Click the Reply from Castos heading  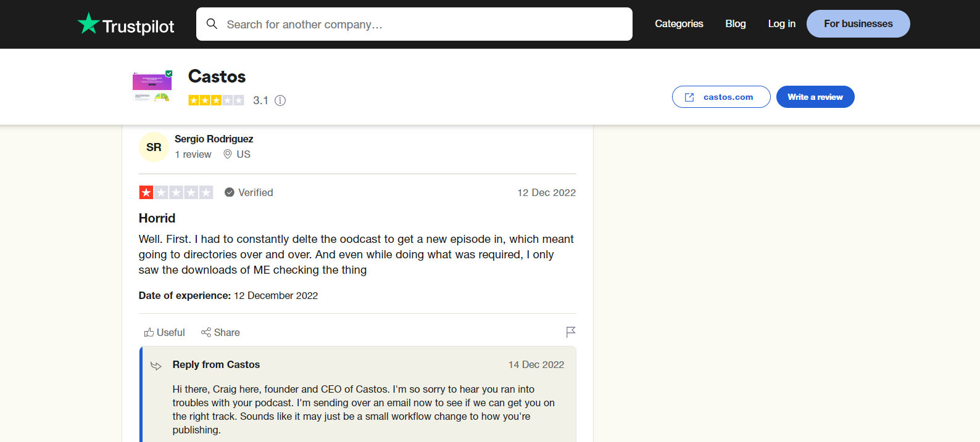[x=216, y=364]
